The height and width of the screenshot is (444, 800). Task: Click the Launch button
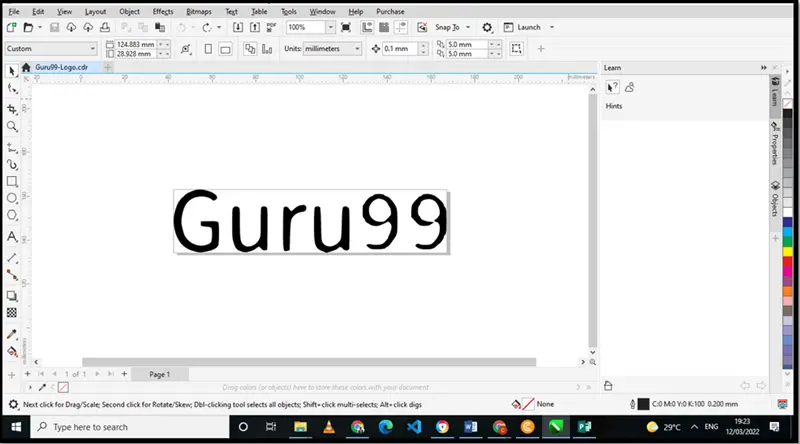[522, 28]
